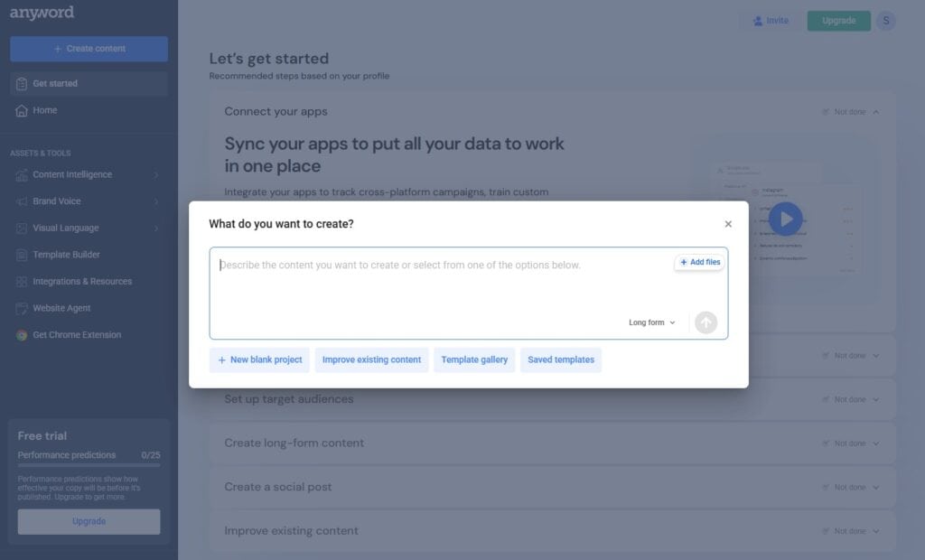
Task: Collapse the Connect your apps section
Action: tap(875, 112)
